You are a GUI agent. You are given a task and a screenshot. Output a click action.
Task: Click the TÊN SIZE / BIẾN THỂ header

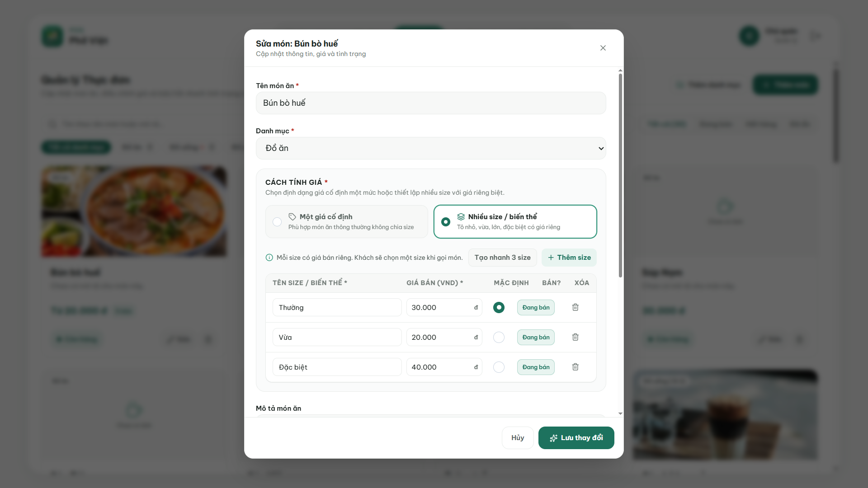pos(310,283)
